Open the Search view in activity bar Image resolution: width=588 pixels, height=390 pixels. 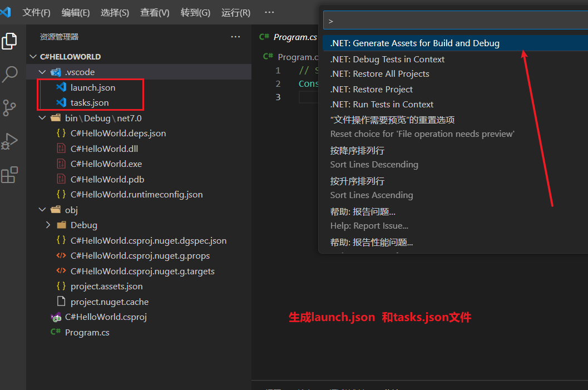[x=9, y=74]
